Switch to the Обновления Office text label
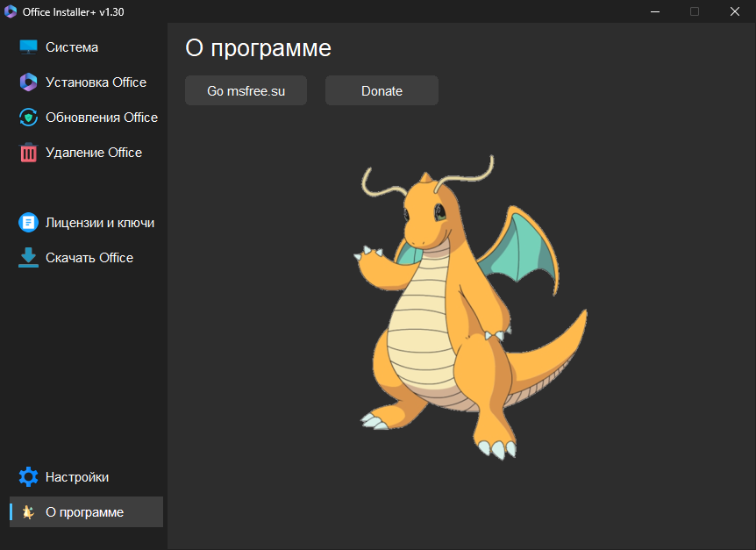This screenshot has width=756, height=550. [x=102, y=118]
